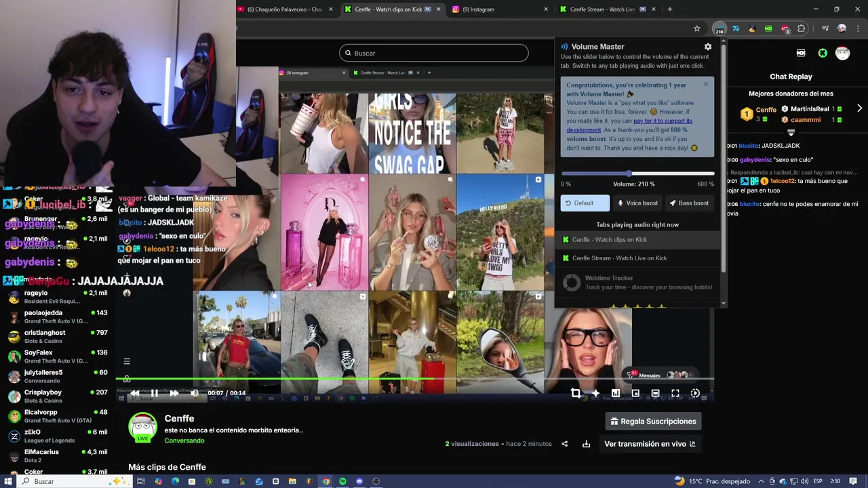This screenshot has width=868, height=488.
Task: Open paolaojedda channel in sidebar
Action: pos(58,317)
